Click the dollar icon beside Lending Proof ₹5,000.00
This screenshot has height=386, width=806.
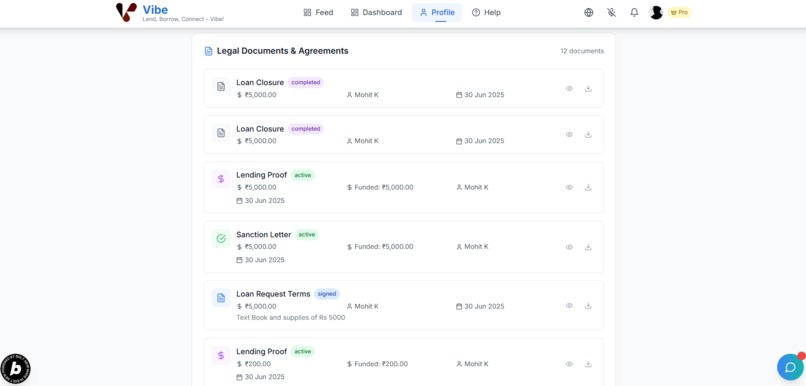click(221, 179)
